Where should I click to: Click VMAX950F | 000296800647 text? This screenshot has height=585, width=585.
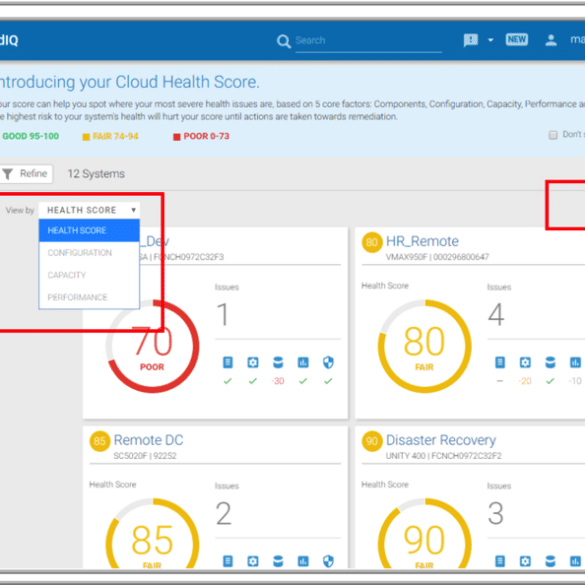point(437,257)
